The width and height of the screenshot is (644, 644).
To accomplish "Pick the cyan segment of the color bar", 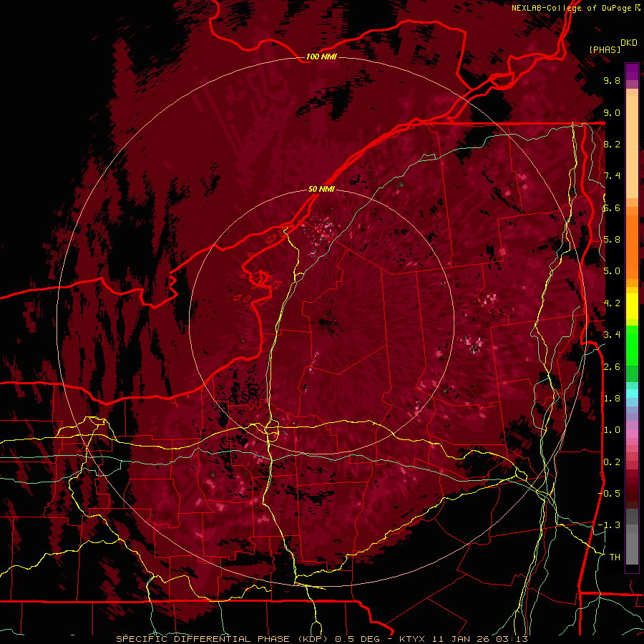I will pyautogui.click(x=632, y=394).
